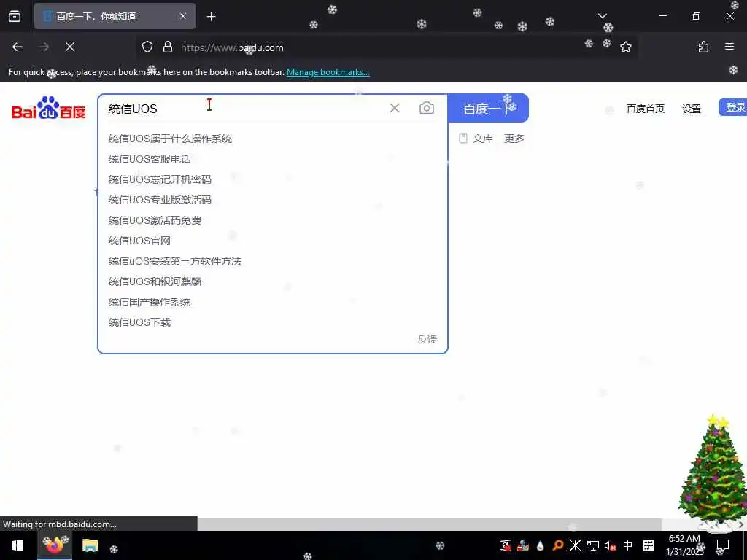
Task: Open the IME pad grid icon
Action: (x=649, y=545)
